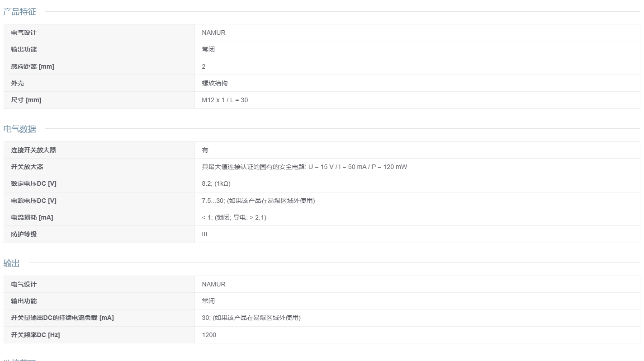
Task: Click the 开关频率DC [Hz] row label
Action: point(35,335)
